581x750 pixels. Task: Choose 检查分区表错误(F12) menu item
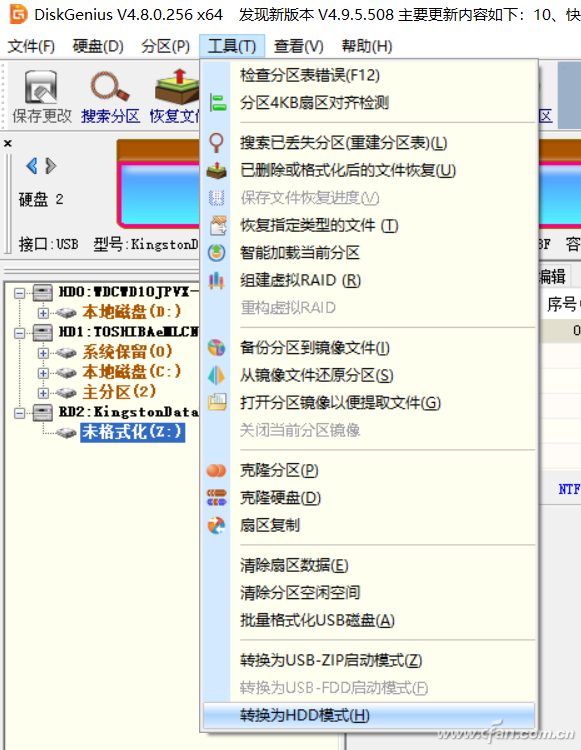(x=369, y=75)
